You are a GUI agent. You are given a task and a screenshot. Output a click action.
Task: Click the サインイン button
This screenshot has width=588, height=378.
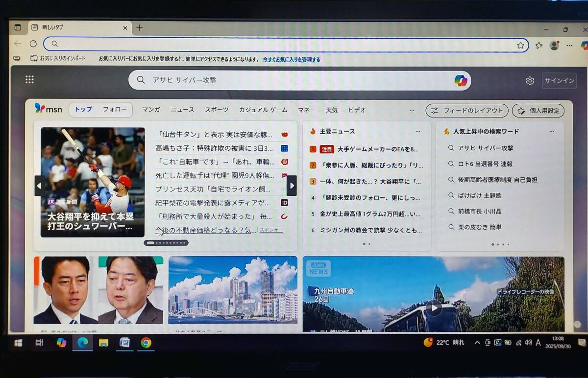(x=559, y=80)
